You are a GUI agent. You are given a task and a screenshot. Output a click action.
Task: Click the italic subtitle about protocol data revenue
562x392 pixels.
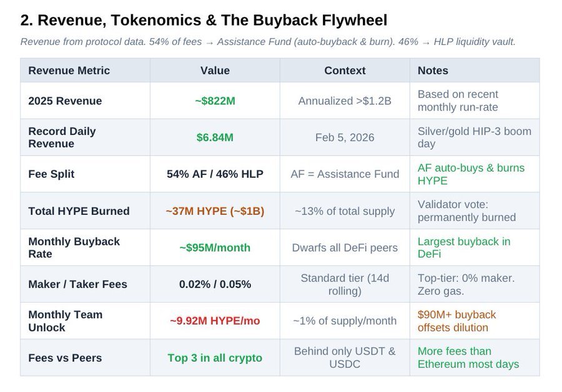click(267, 42)
